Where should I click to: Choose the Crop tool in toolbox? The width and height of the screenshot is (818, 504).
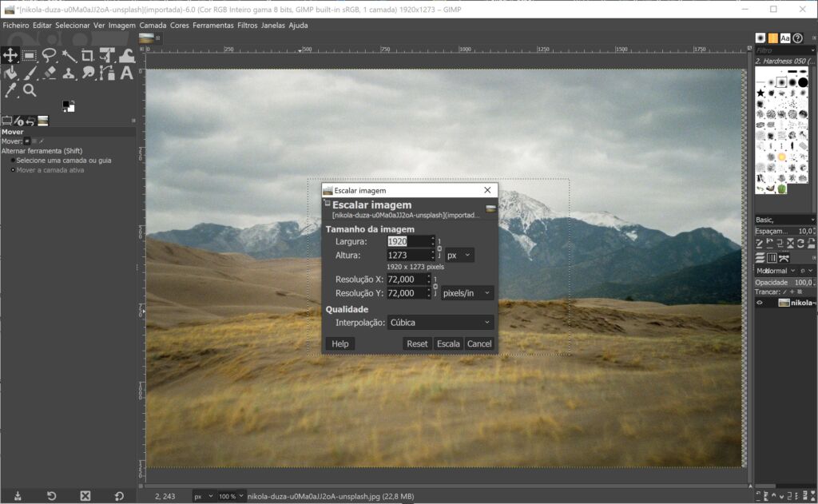pos(88,55)
